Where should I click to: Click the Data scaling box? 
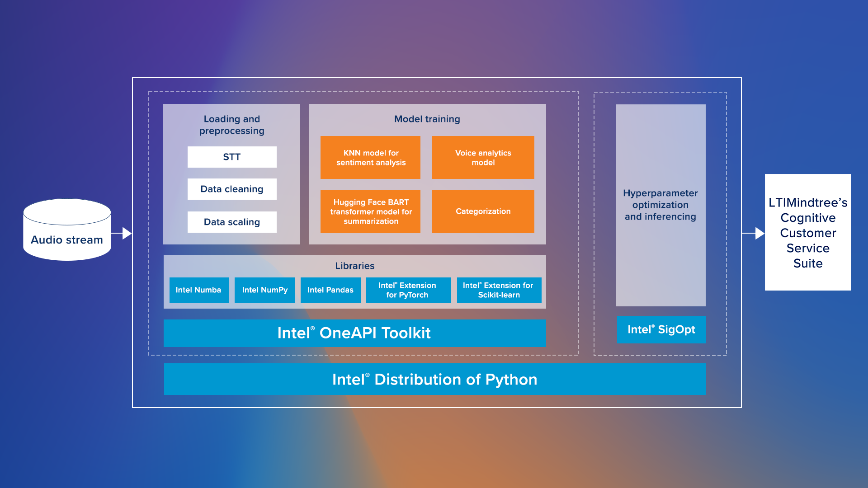(x=232, y=222)
